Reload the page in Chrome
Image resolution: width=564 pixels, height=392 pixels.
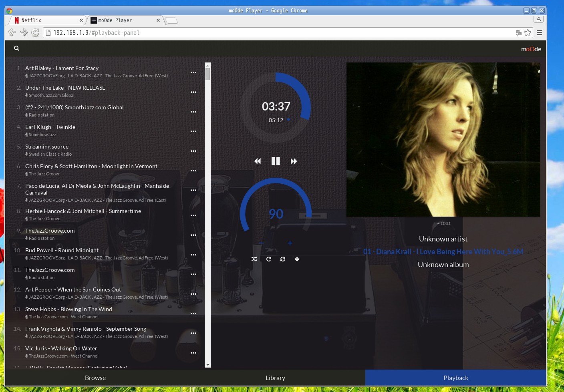35,33
